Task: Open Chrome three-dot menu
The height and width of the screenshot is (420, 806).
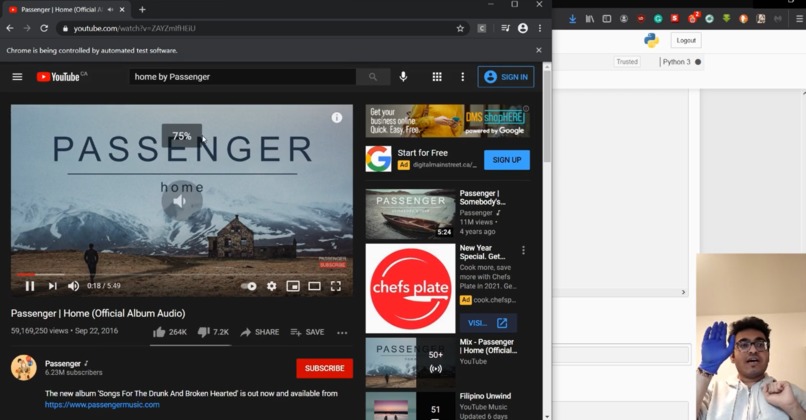Action: tap(540, 28)
